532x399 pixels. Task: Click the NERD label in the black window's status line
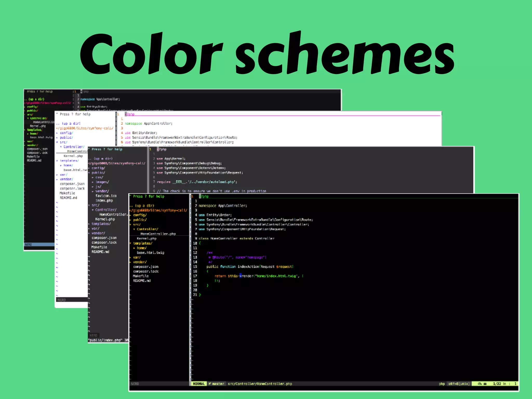click(x=135, y=384)
